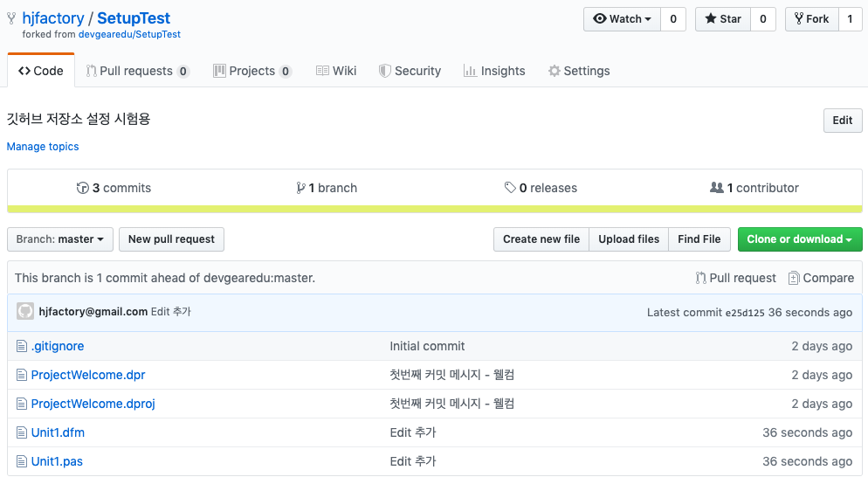Open devgearedu/SetupTest upstream link

(129, 34)
